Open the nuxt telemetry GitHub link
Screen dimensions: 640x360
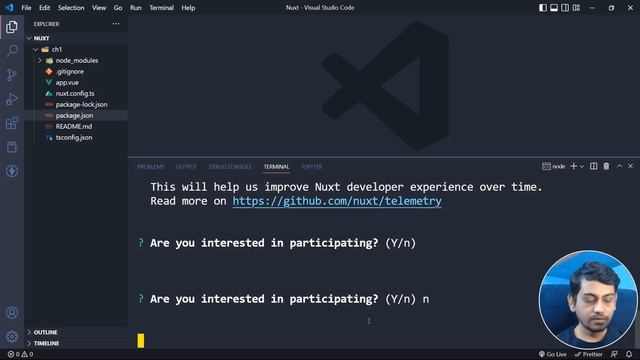click(337, 201)
